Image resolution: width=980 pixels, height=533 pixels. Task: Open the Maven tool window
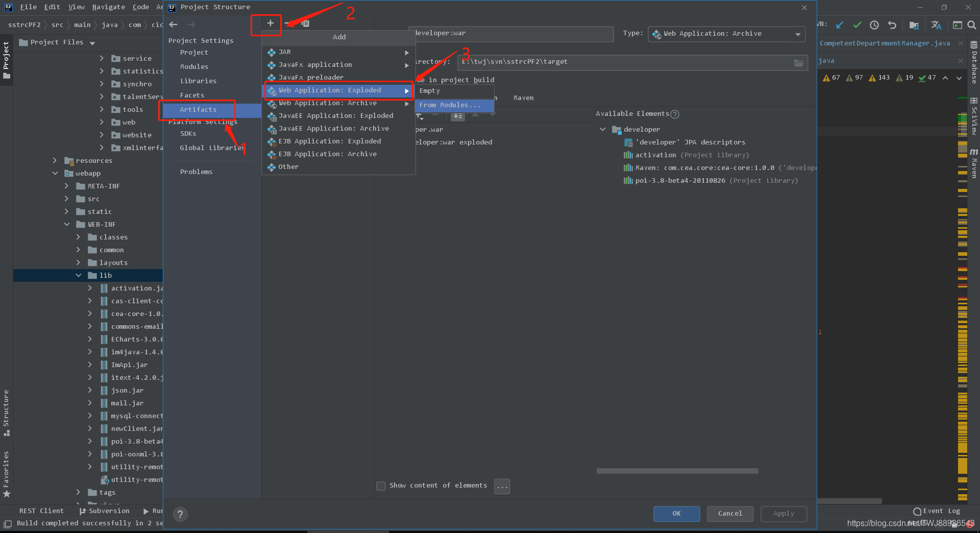[x=974, y=163]
